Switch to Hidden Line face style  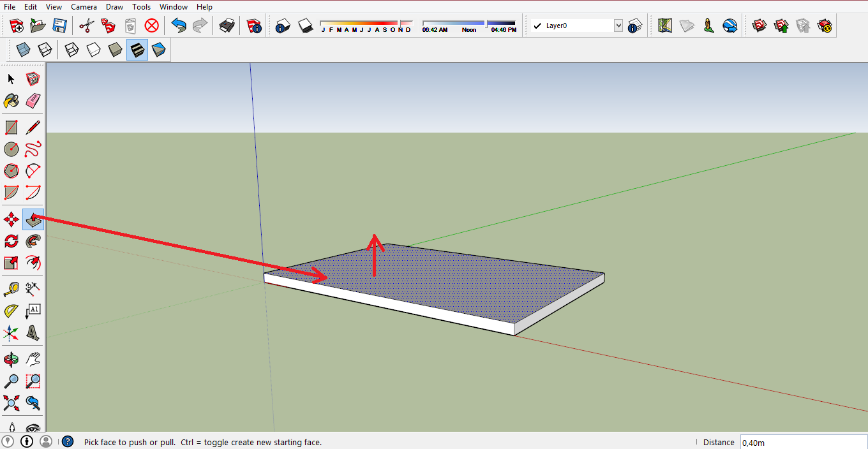tap(94, 50)
